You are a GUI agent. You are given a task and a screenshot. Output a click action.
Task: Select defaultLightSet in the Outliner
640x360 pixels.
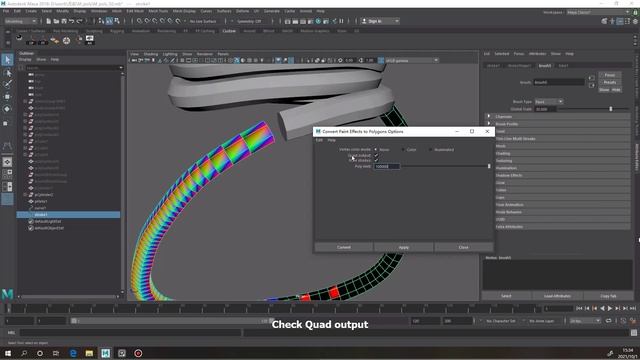click(x=48, y=221)
